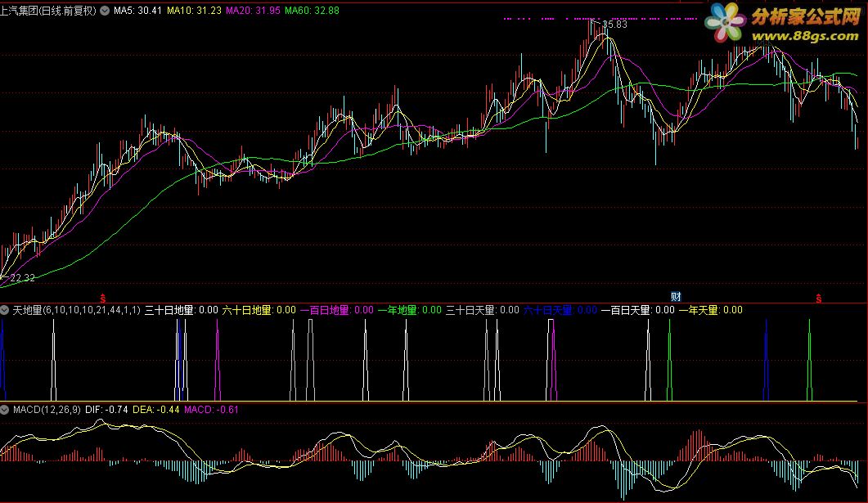Click the MACD(12,26,9) indicator name
868x503 pixels.
click(x=47, y=410)
